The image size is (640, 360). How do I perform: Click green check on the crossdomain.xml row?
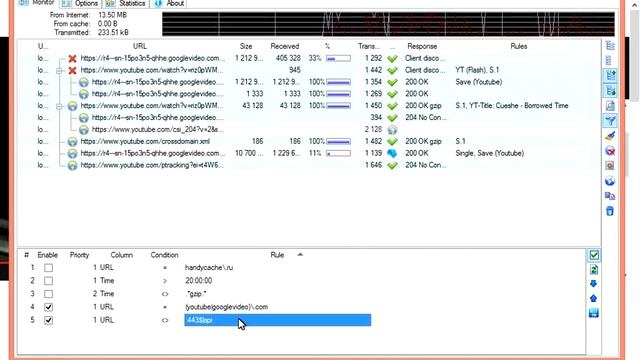coord(392,142)
